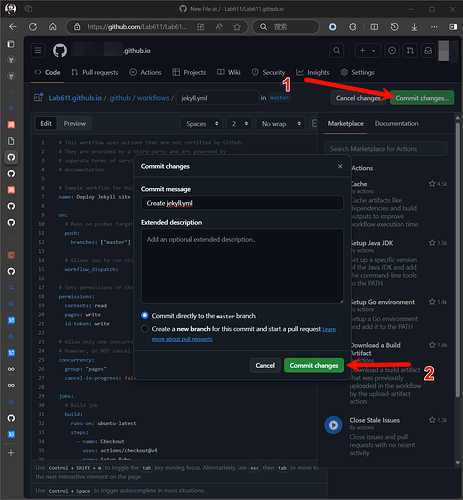
Task: Expand the plus create-new dropdown
Action: point(368,50)
